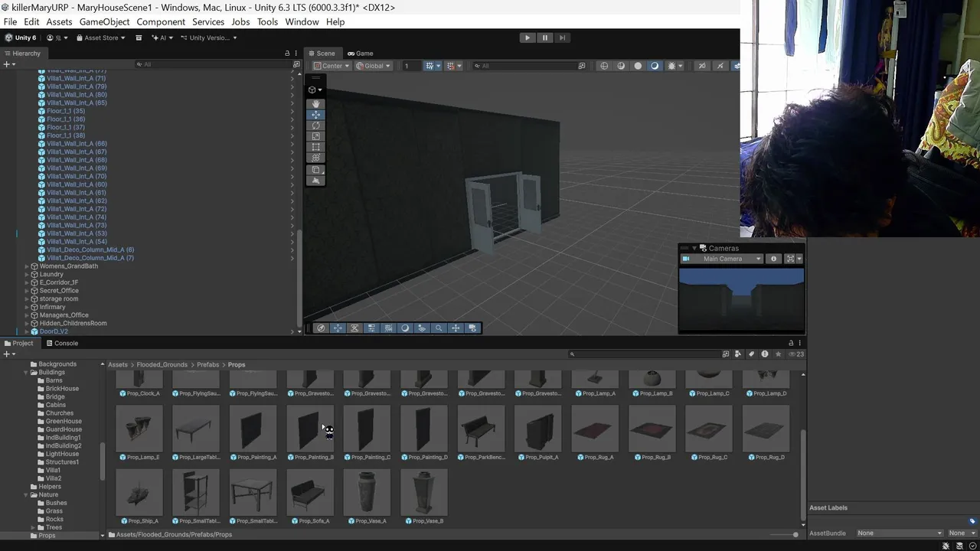980x551 pixels.
Task: Open the Window menu
Action: [302, 21]
